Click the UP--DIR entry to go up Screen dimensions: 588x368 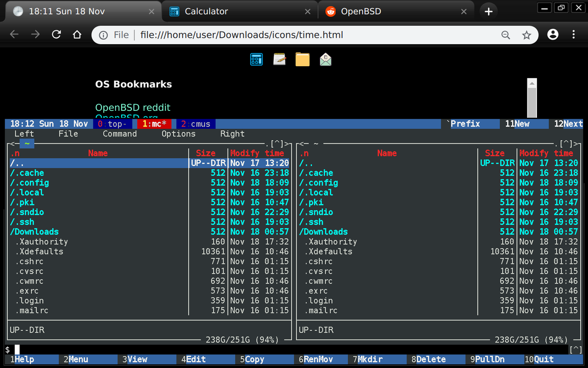15,163
